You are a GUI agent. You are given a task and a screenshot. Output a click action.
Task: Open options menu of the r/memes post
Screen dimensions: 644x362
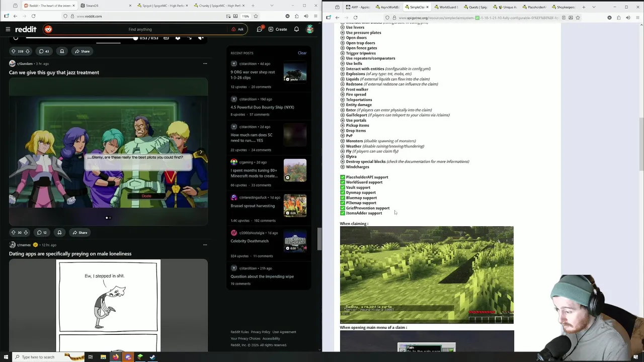(205, 245)
